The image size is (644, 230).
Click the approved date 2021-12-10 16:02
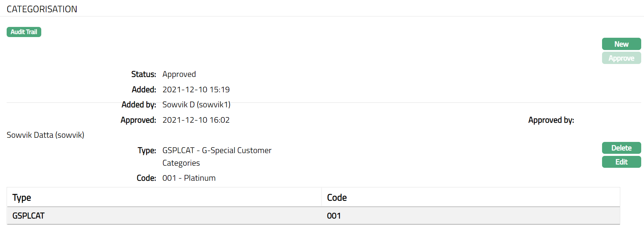pos(196,120)
